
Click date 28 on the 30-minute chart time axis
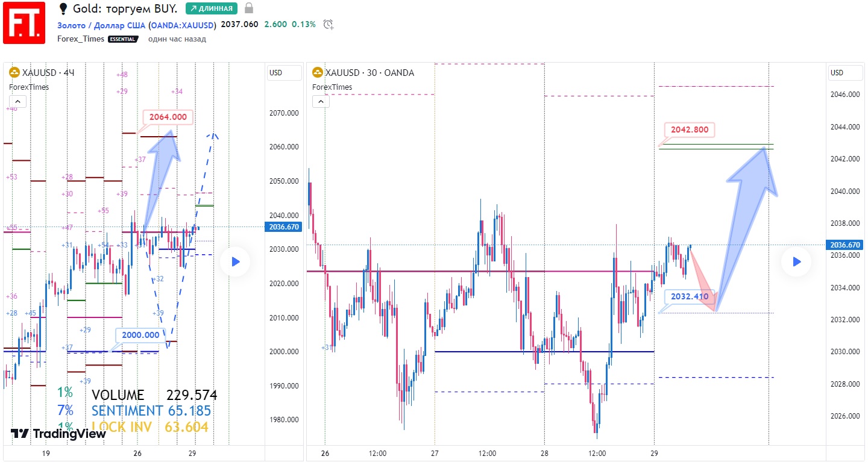click(x=544, y=453)
